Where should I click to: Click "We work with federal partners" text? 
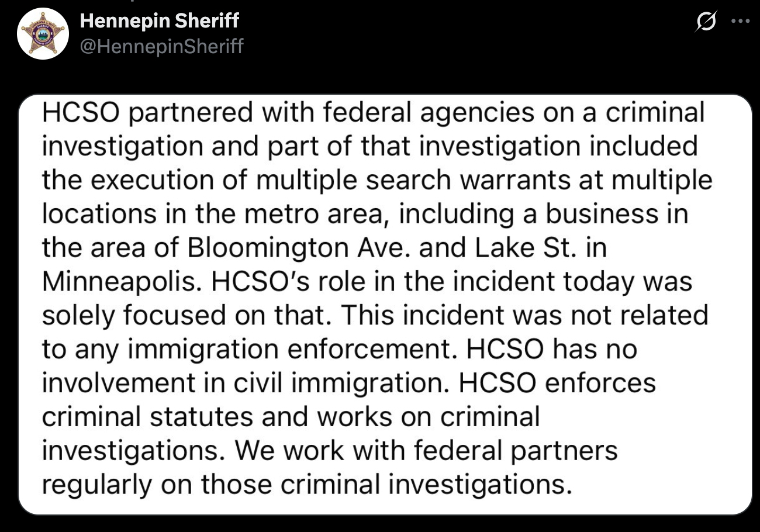[x=425, y=451]
